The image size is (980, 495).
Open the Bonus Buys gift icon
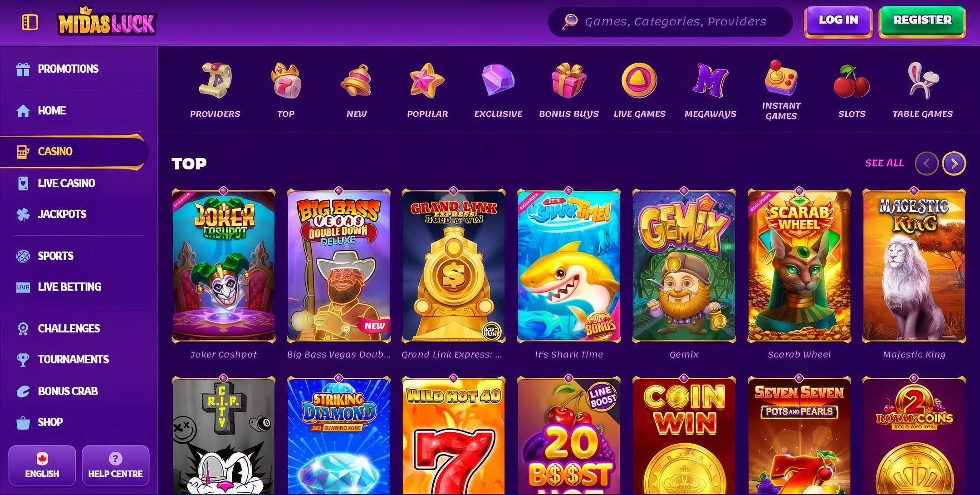coord(569,80)
